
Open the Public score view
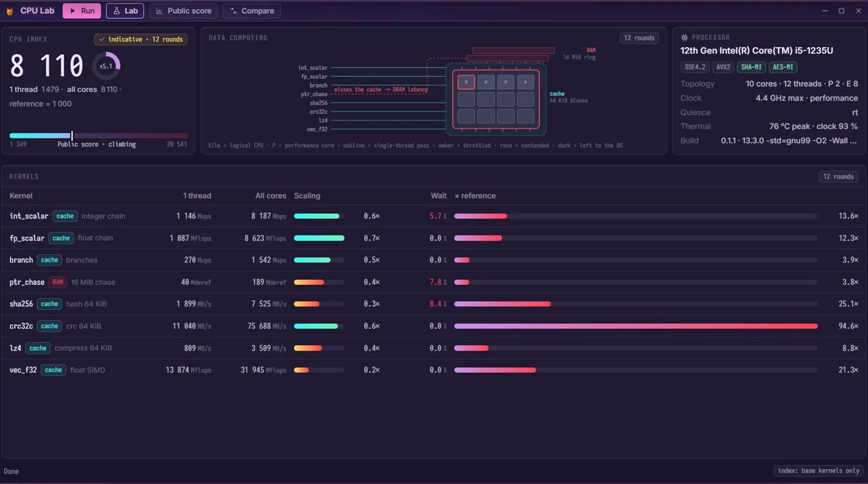pyautogui.click(x=184, y=11)
